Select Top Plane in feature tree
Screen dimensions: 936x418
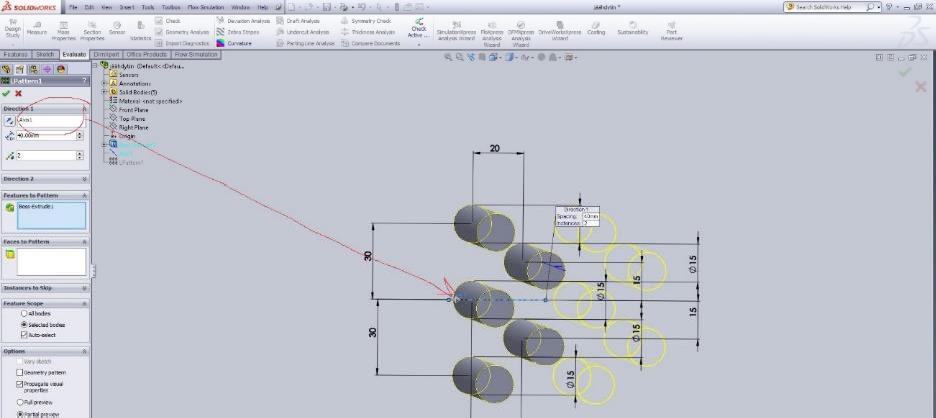pyautogui.click(x=131, y=119)
